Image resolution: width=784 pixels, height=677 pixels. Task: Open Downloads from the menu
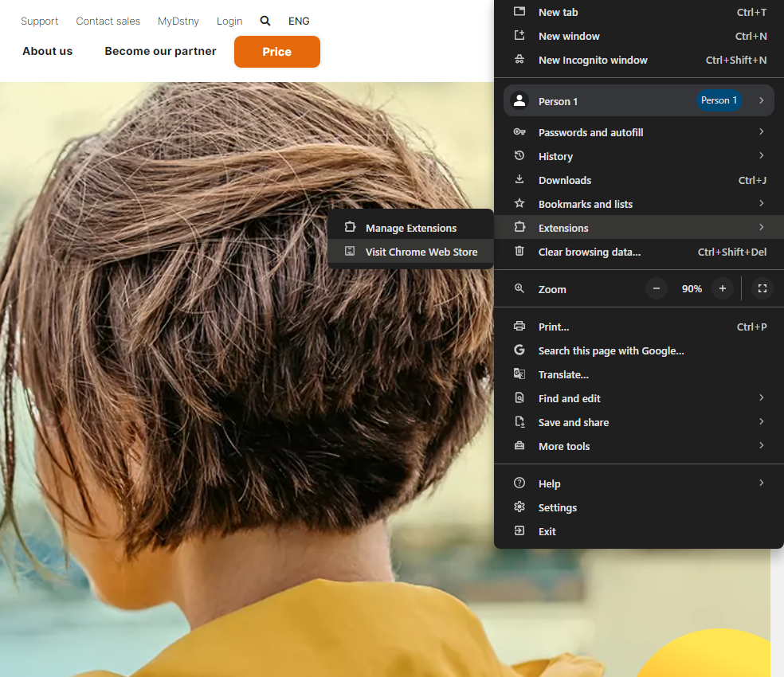click(x=639, y=180)
